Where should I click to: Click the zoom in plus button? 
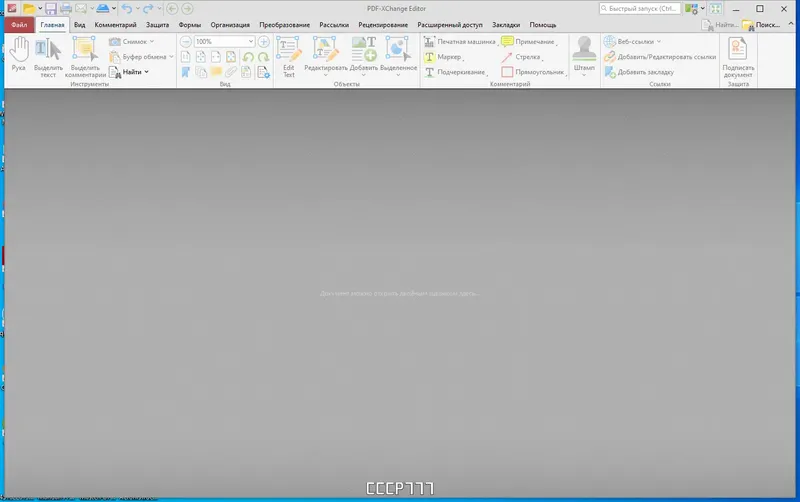tap(264, 41)
